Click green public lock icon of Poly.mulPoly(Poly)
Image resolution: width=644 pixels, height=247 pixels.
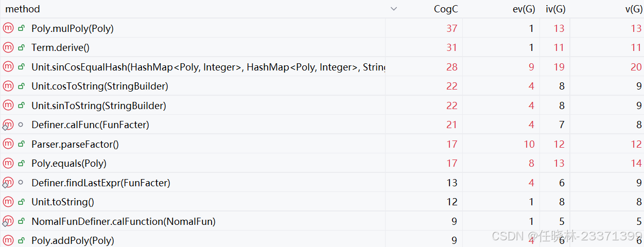click(x=21, y=28)
